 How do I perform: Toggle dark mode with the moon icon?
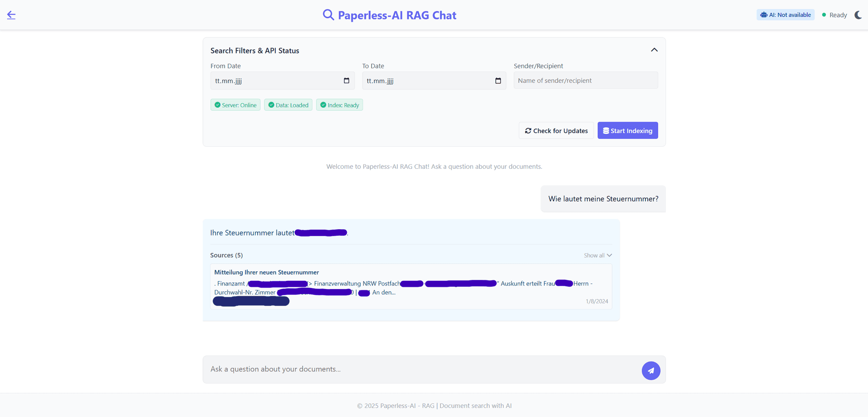tap(858, 15)
